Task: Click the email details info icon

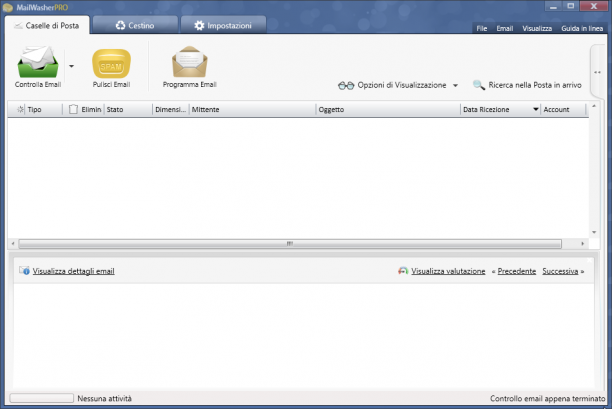Action: coord(24,270)
